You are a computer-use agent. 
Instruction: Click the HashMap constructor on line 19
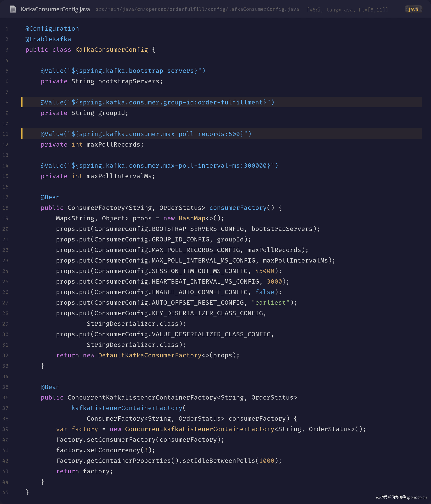click(x=192, y=218)
